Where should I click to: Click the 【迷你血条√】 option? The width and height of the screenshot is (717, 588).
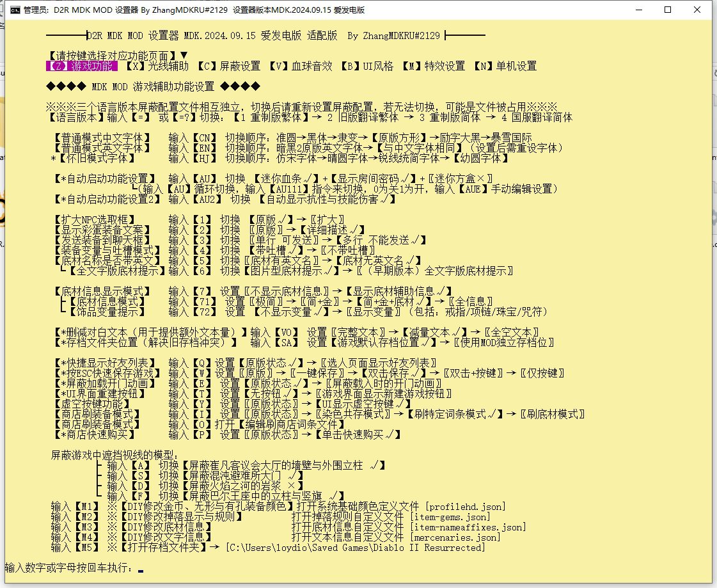click(x=287, y=179)
